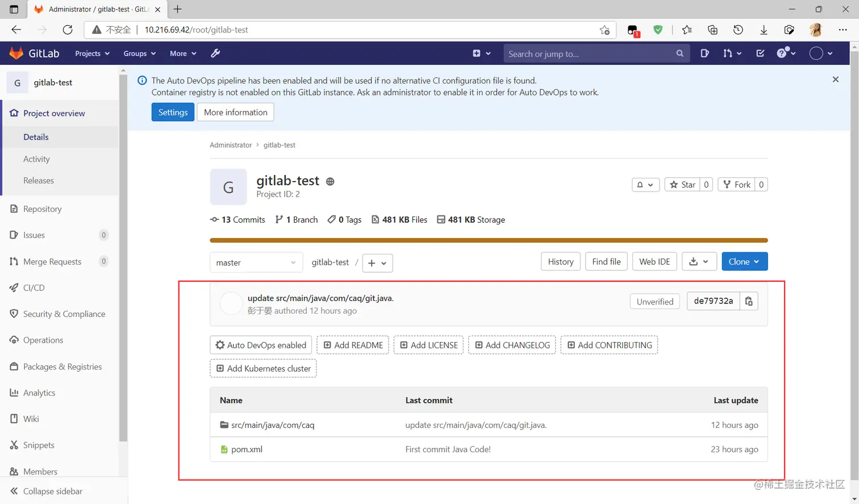This screenshot has height=504, width=859.
Task: Click the blue Settings button
Action: (x=173, y=112)
